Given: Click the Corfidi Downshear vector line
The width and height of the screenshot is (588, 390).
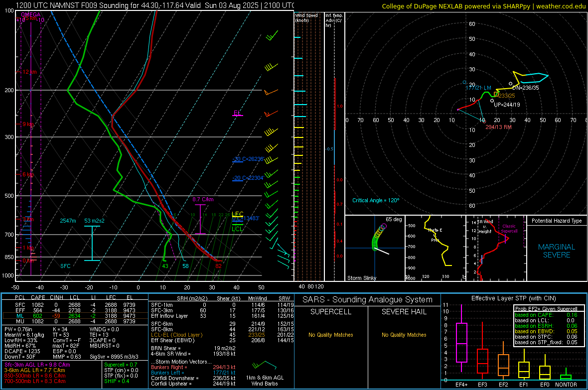Looking at the screenshot, I should tap(193, 378).
